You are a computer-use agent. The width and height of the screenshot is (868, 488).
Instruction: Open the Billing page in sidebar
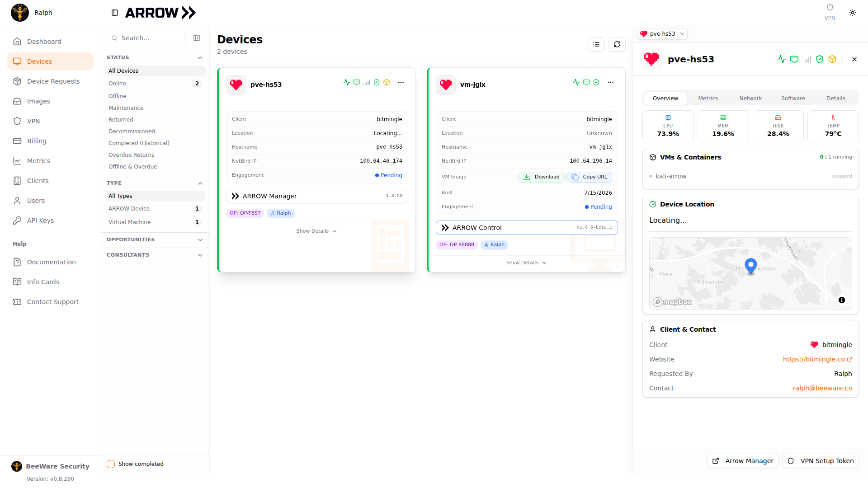(51, 141)
